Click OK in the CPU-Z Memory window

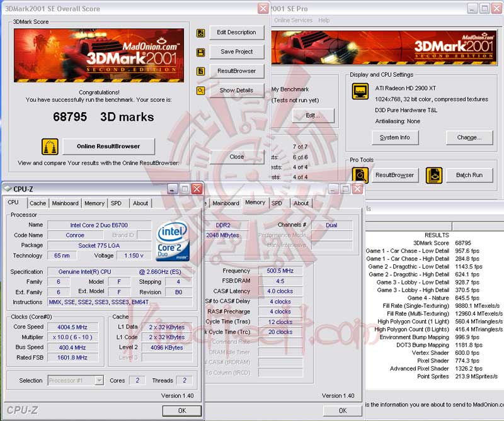click(343, 411)
